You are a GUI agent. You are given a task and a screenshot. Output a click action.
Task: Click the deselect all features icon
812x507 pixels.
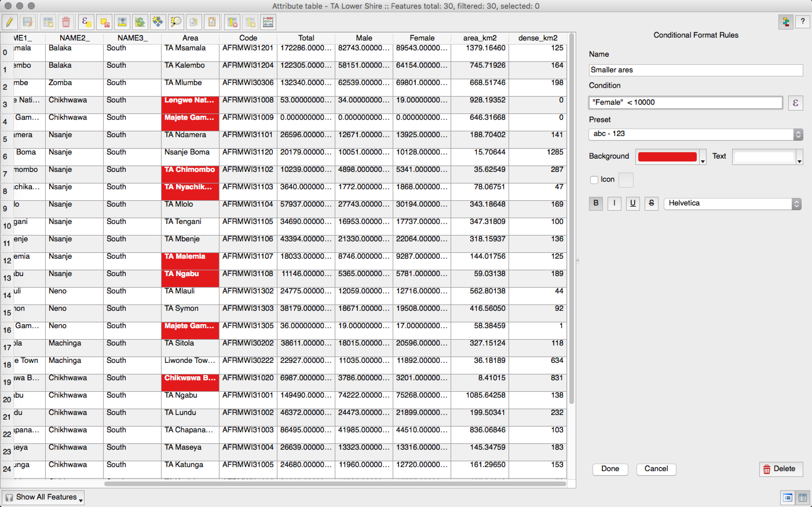click(104, 22)
